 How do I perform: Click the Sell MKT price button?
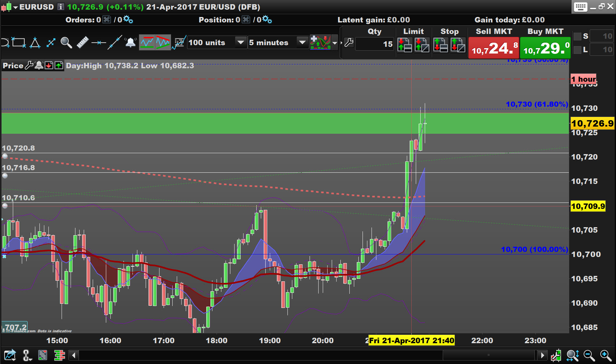pos(493,48)
